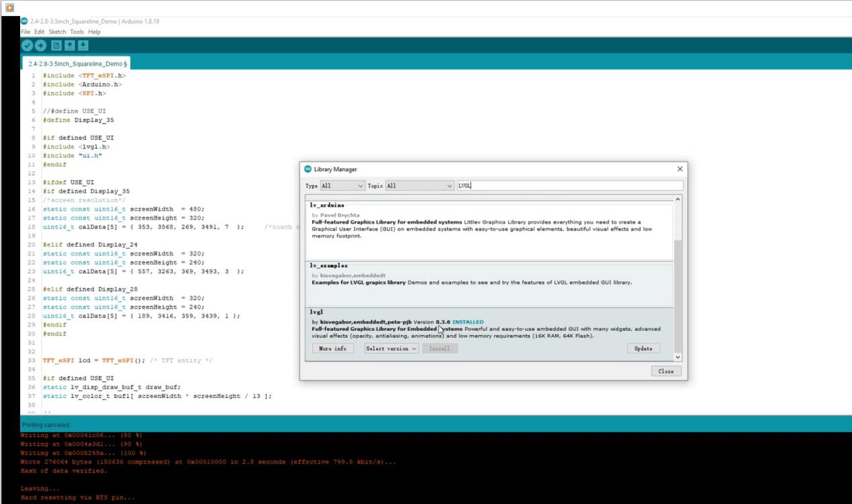Click the Update button for lvgl

click(643, 348)
